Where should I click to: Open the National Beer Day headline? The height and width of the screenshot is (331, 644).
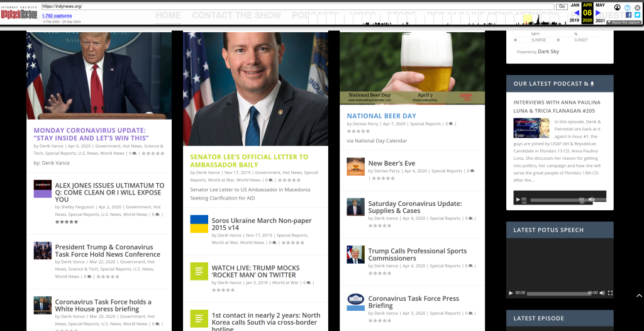pyautogui.click(x=382, y=116)
